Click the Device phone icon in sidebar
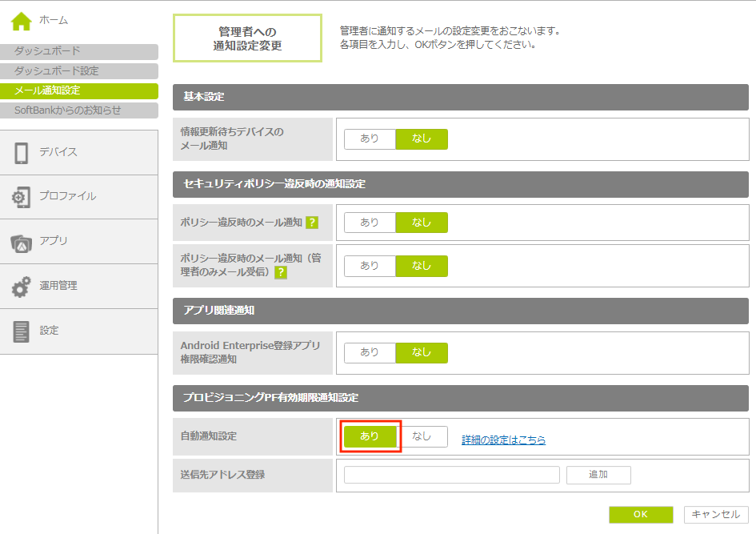Image resolution: width=756 pixels, height=534 pixels. pos(22,153)
